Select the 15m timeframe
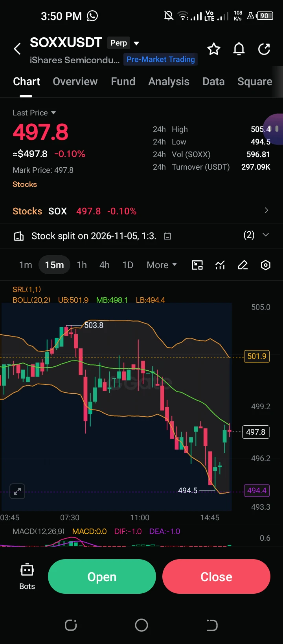 [54, 265]
